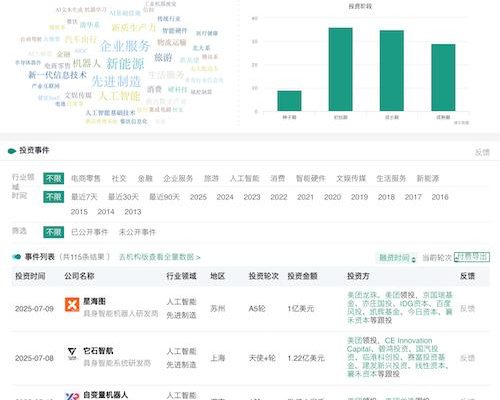The height and width of the screenshot is (400, 500).
Task: Click the tallest green bar in the chart
Action: click(x=340, y=69)
